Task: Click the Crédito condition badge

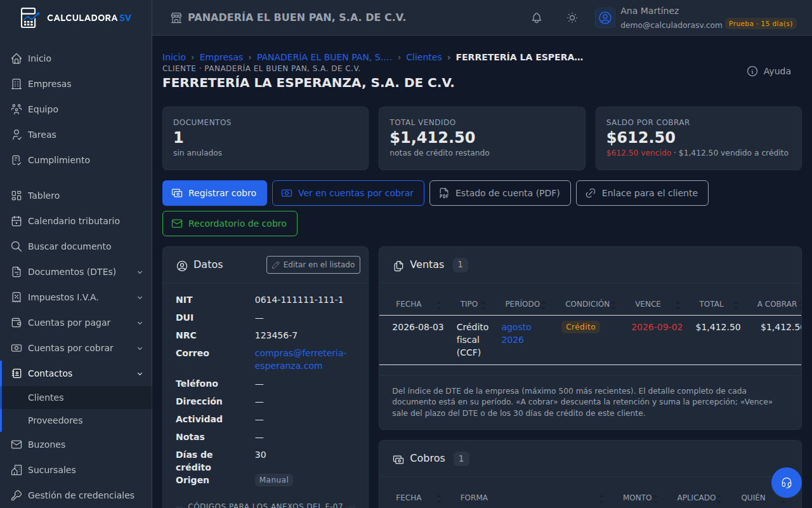Action: (580, 327)
